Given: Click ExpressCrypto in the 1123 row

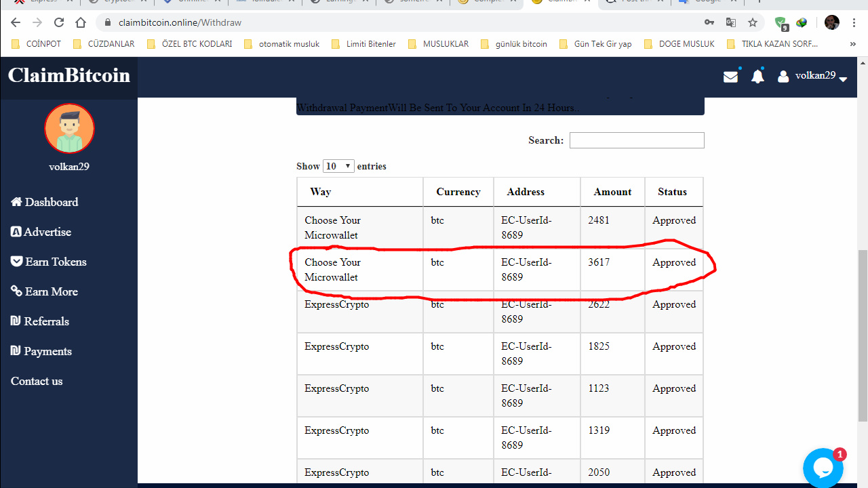Looking at the screenshot, I should point(336,388).
